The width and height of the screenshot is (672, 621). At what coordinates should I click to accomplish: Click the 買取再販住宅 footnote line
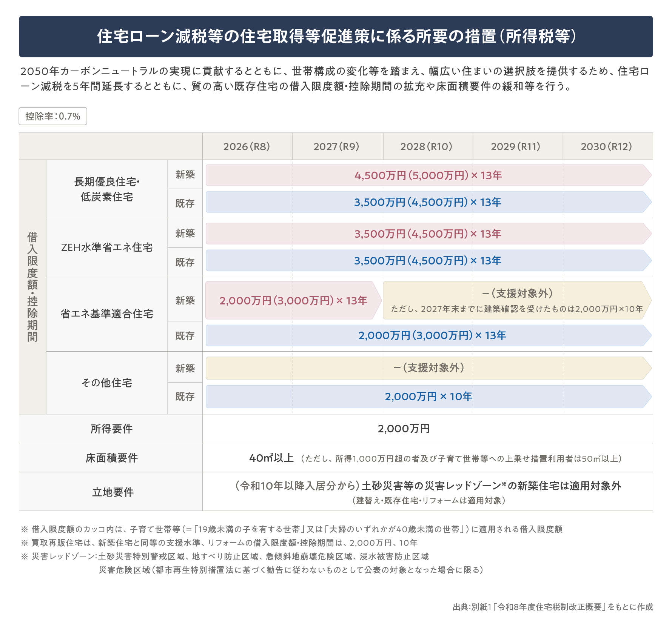click(x=219, y=543)
